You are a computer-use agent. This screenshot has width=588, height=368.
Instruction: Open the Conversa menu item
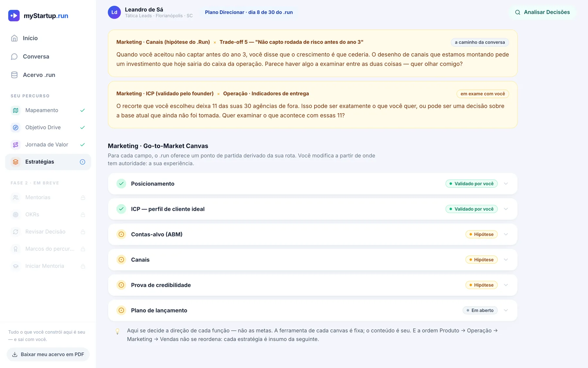coord(48,57)
